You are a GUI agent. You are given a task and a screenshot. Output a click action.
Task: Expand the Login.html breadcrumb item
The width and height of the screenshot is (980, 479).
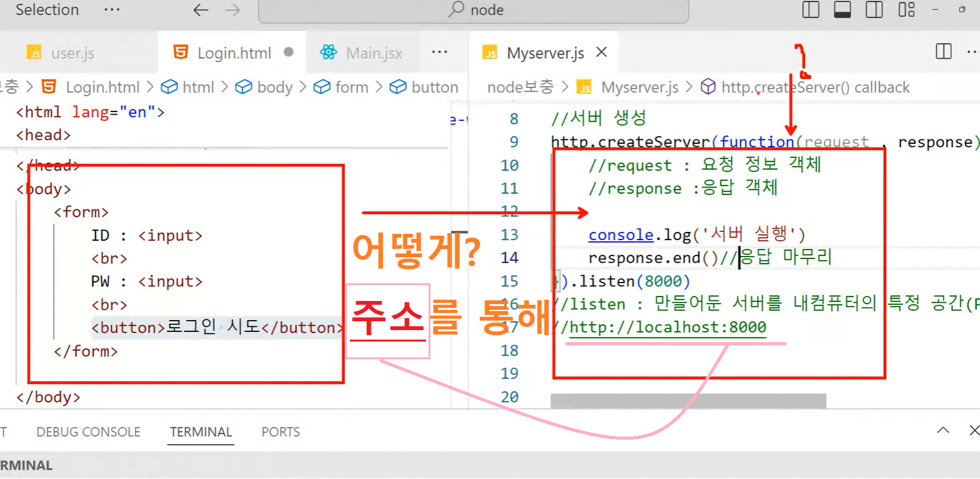point(91,87)
